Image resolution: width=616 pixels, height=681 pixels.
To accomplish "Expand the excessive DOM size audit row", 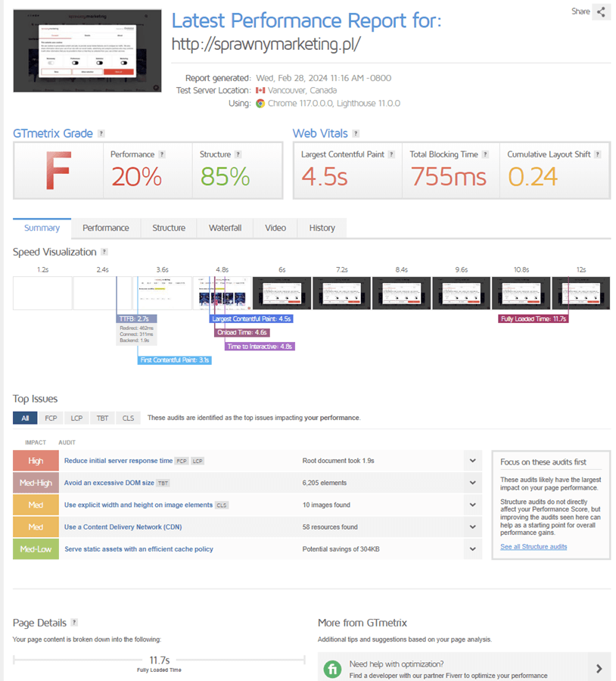I will 472,483.
